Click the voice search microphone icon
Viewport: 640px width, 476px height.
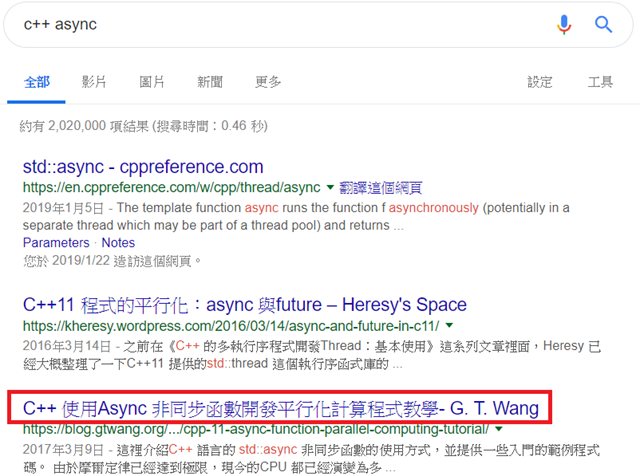(564, 24)
